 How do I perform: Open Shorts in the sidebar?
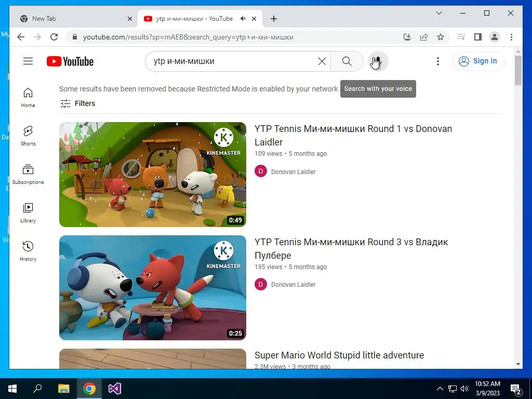pyautogui.click(x=28, y=136)
